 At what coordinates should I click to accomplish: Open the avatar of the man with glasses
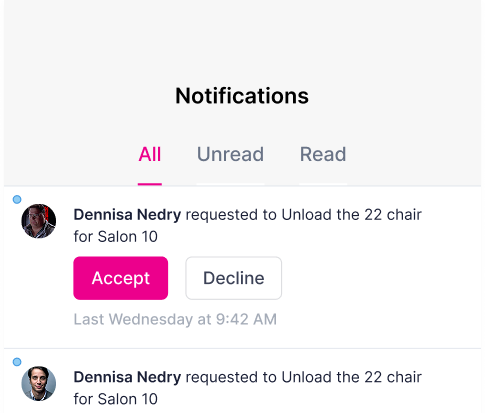[x=39, y=221]
